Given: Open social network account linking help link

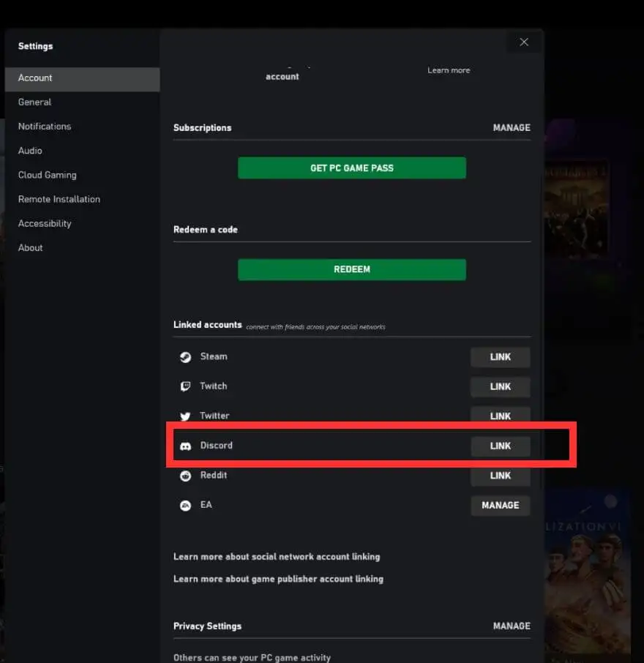Looking at the screenshot, I should pos(277,557).
